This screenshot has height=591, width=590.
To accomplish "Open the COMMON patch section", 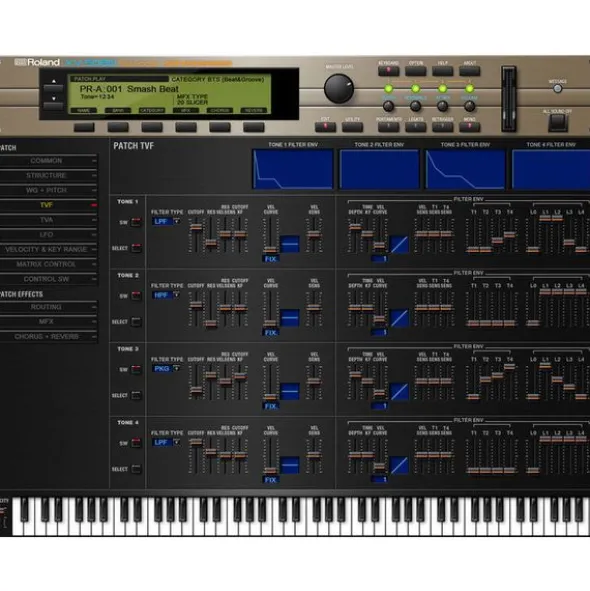I will 47,161.
